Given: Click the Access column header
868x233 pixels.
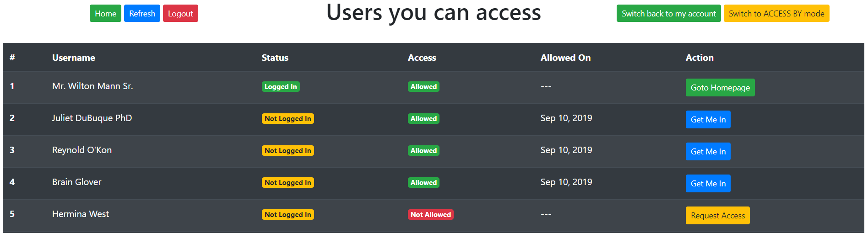Looking at the screenshot, I should (x=422, y=58).
